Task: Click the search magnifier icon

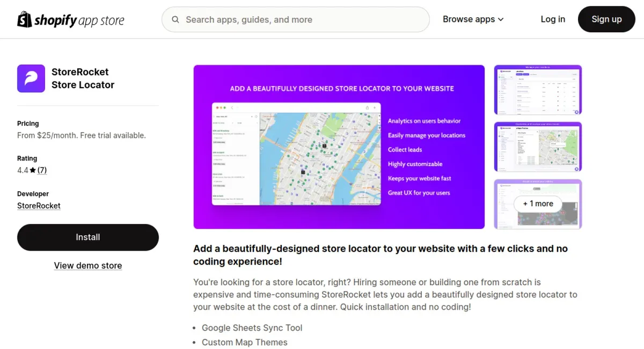Action: coord(175,20)
